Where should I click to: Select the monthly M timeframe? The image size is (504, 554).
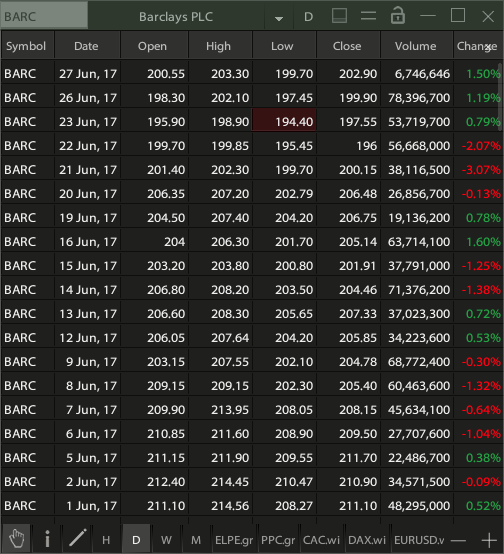click(x=196, y=540)
